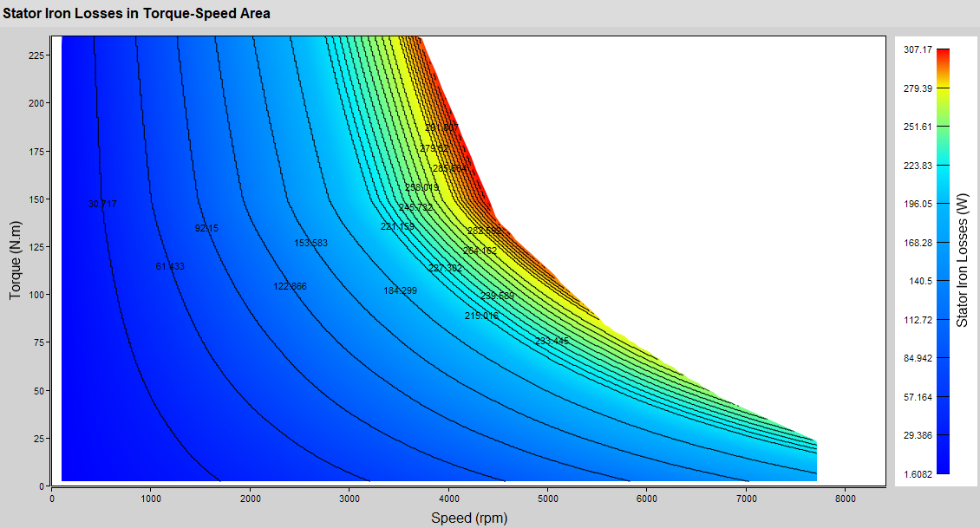Click the 4000 tick on speed axis
The height and width of the screenshot is (528, 980).
(x=448, y=499)
